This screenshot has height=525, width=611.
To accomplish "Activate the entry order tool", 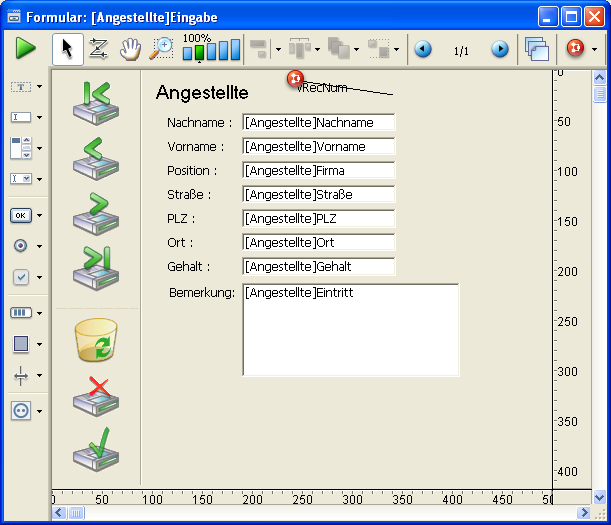I will pyautogui.click(x=98, y=48).
